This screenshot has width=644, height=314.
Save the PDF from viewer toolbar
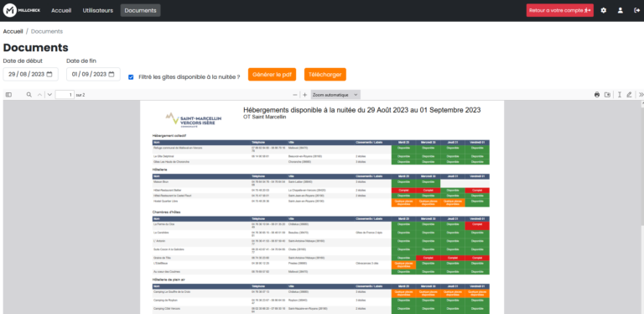607,95
